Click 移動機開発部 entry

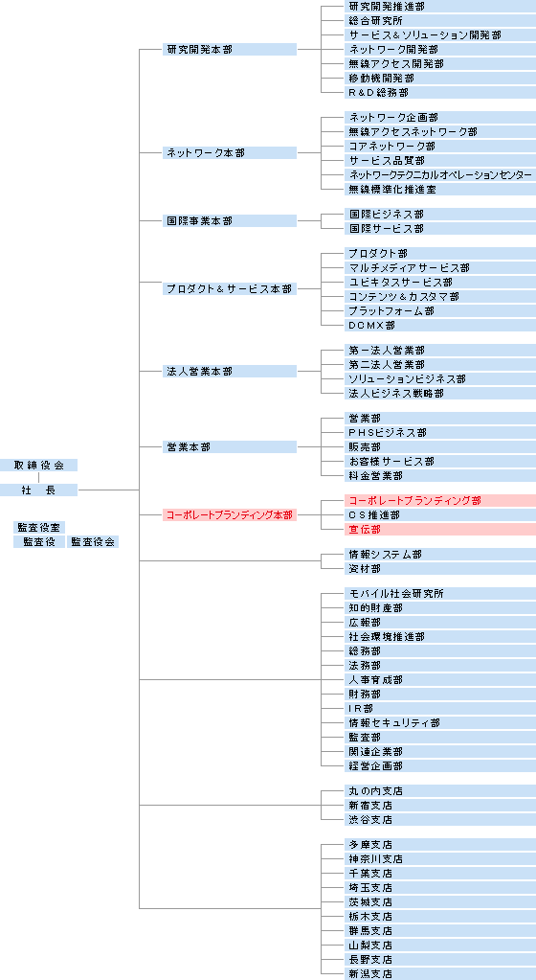click(440, 79)
